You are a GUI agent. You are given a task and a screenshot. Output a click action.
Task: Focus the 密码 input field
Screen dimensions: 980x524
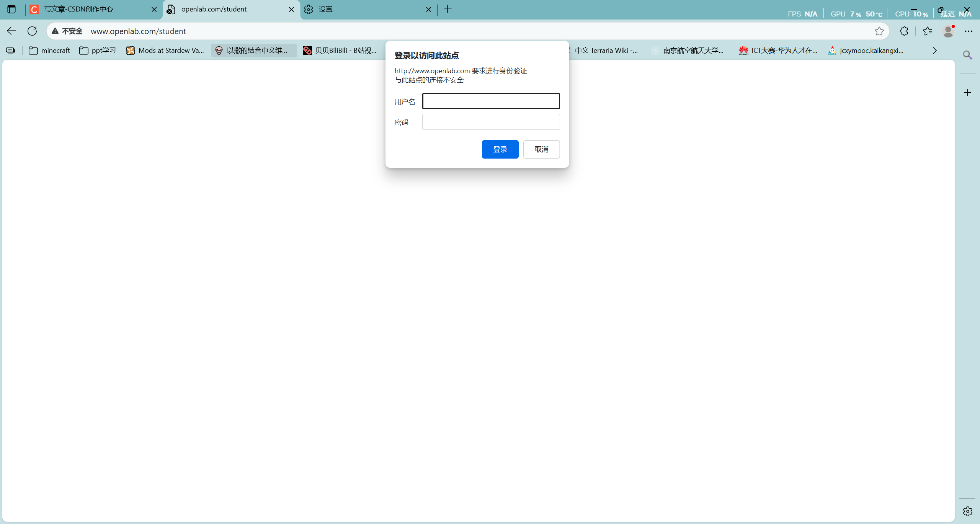[x=491, y=122]
